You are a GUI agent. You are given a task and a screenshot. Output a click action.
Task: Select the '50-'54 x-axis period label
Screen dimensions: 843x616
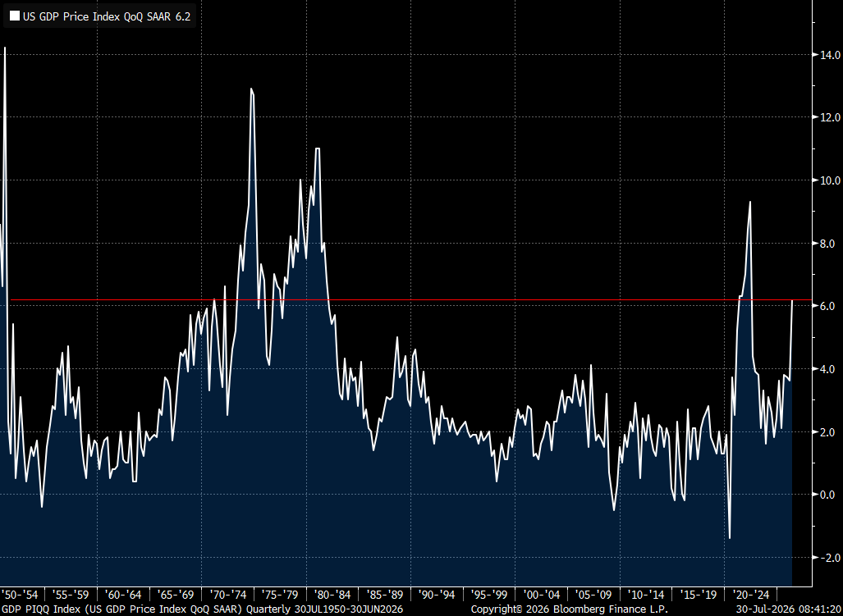pos(21,595)
